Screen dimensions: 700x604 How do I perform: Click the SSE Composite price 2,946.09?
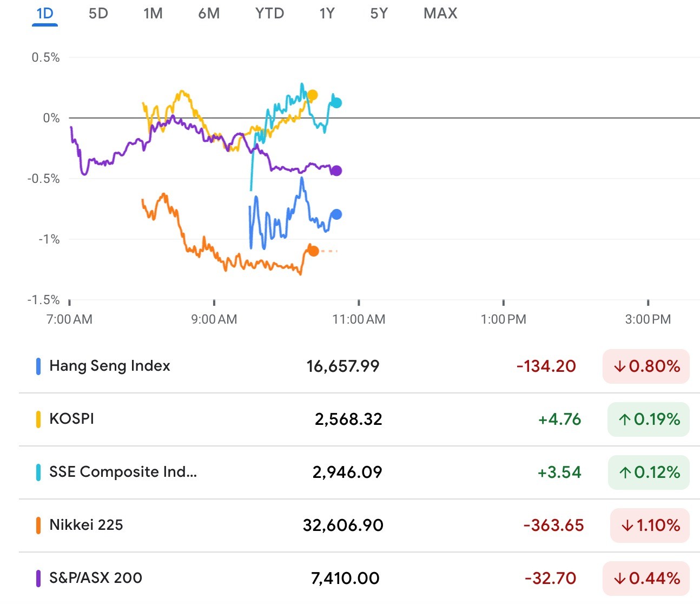(347, 472)
